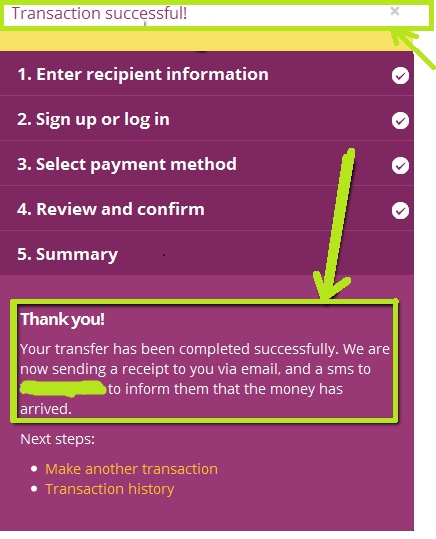Click the Next steps label
The width and height of the screenshot is (436, 539).
click(57, 439)
